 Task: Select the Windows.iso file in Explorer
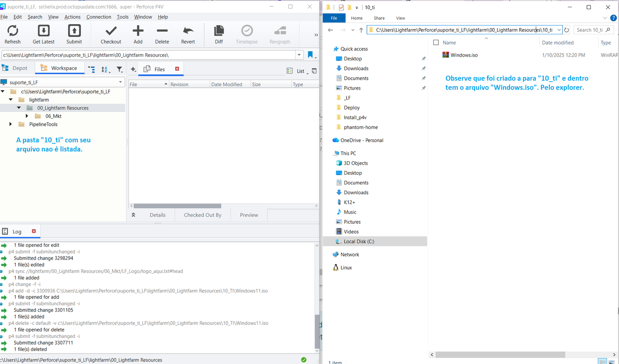464,55
